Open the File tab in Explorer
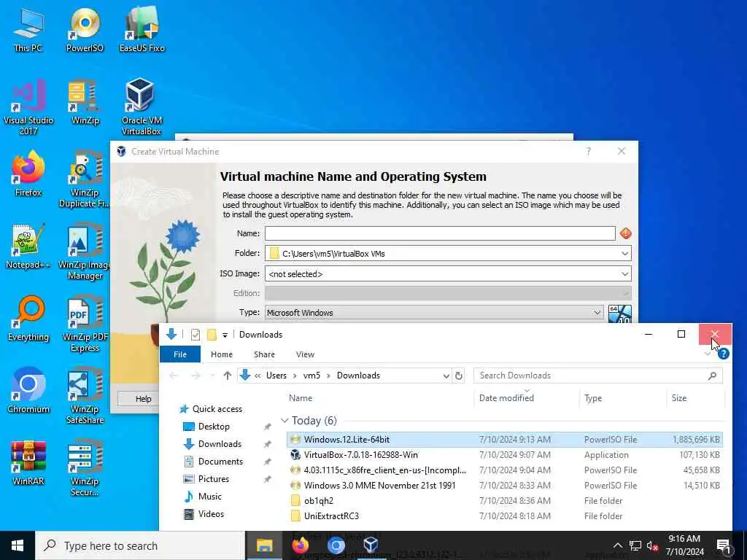 point(180,354)
